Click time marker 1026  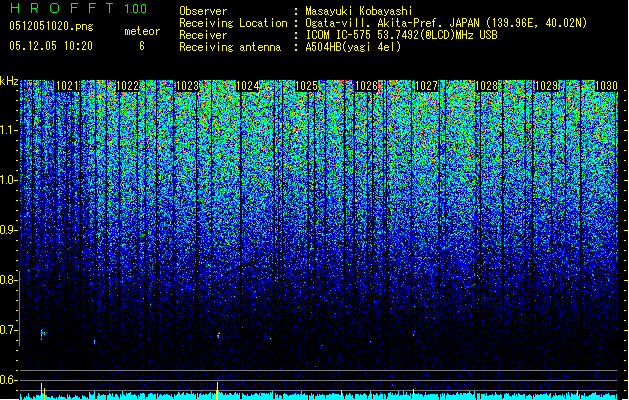tap(367, 86)
